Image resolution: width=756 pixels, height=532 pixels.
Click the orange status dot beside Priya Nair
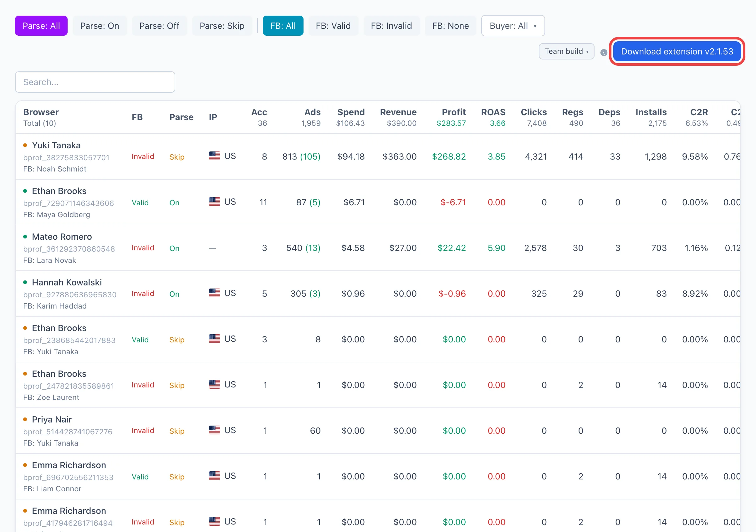click(25, 419)
